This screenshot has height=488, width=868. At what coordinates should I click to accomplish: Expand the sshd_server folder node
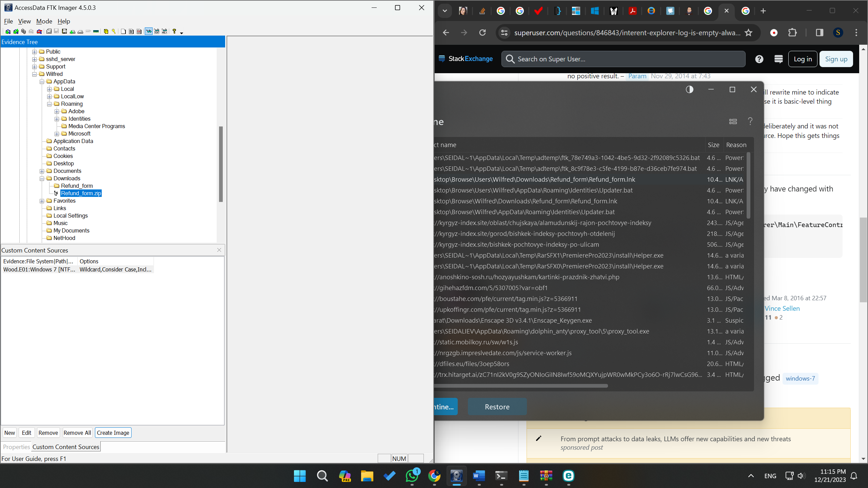point(34,59)
